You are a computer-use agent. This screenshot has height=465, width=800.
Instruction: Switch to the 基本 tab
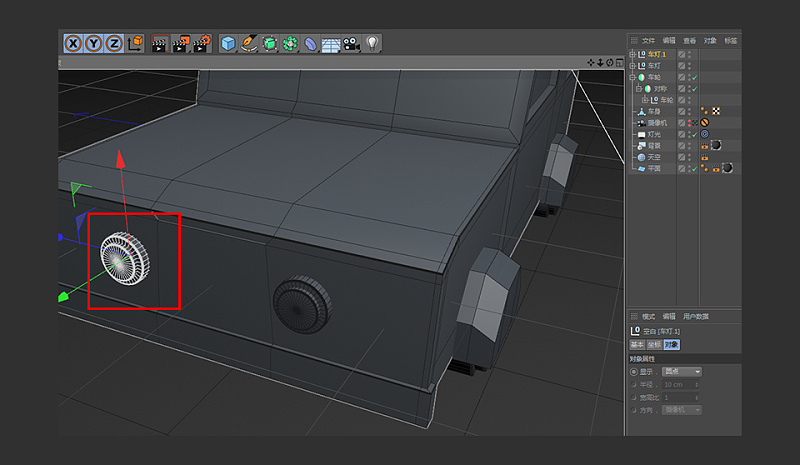tap(637, 345)
